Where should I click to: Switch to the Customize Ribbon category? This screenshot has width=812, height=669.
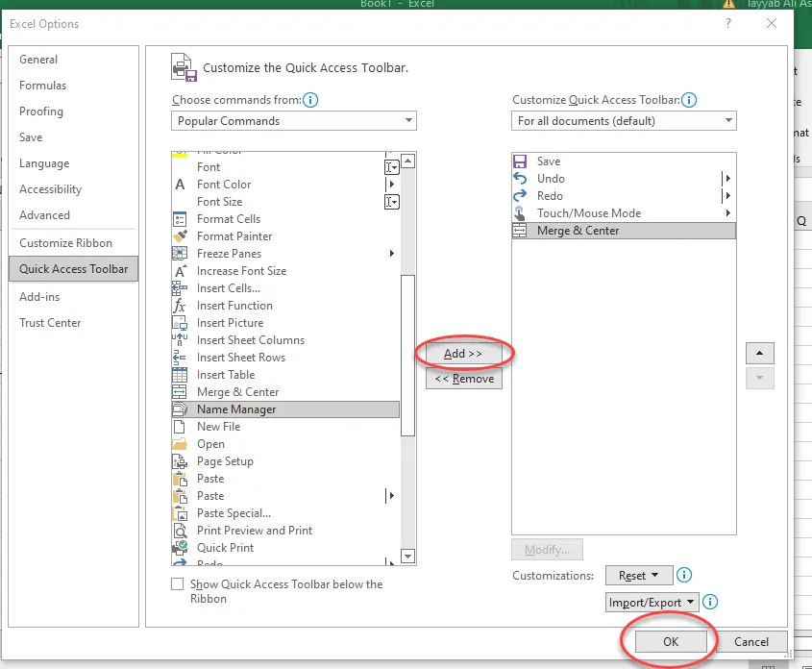[x=65, y=243]
